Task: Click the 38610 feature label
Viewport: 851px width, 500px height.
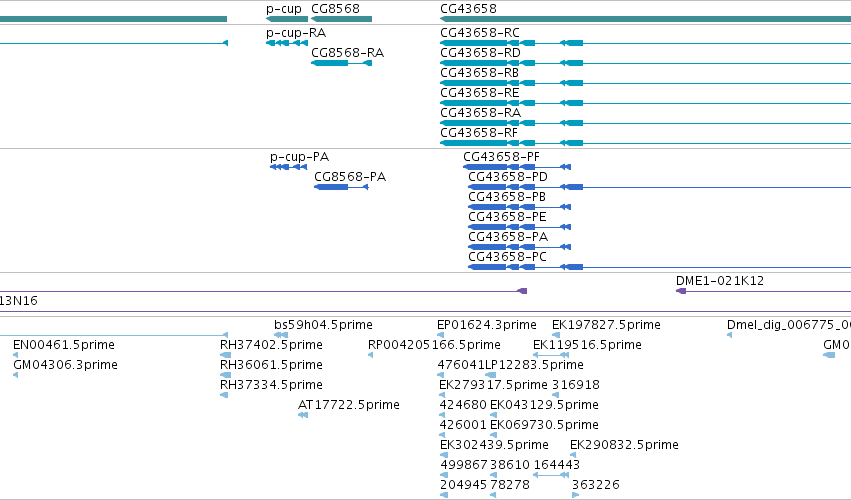Action: (510, 466)
